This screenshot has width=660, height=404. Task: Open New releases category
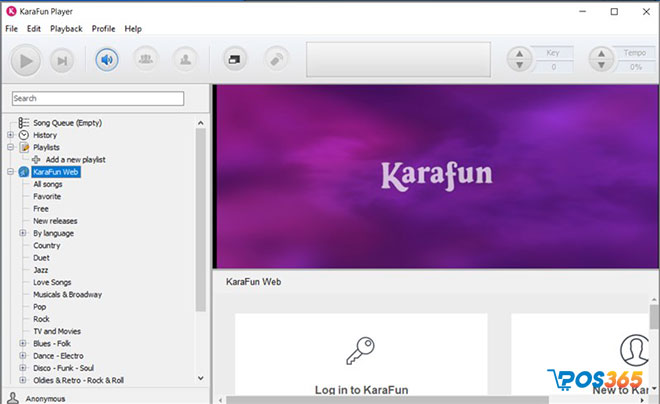55,221
